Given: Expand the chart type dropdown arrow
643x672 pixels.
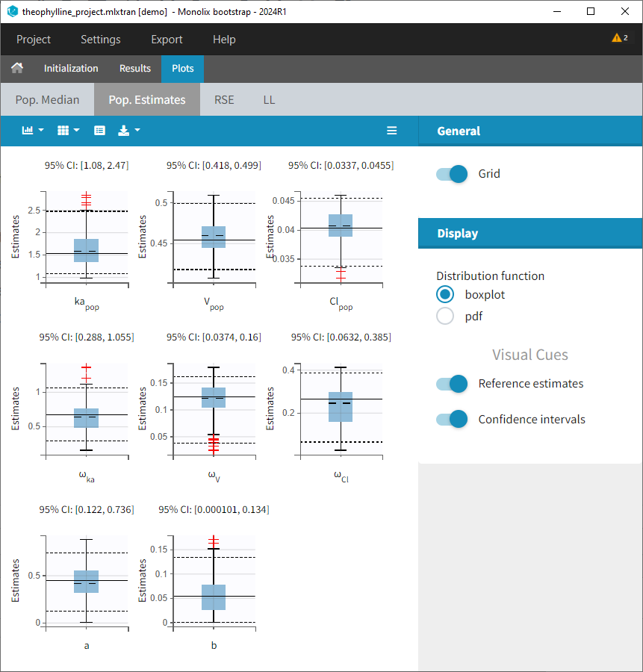Looking at the screenshot, I should click(41, 130).
